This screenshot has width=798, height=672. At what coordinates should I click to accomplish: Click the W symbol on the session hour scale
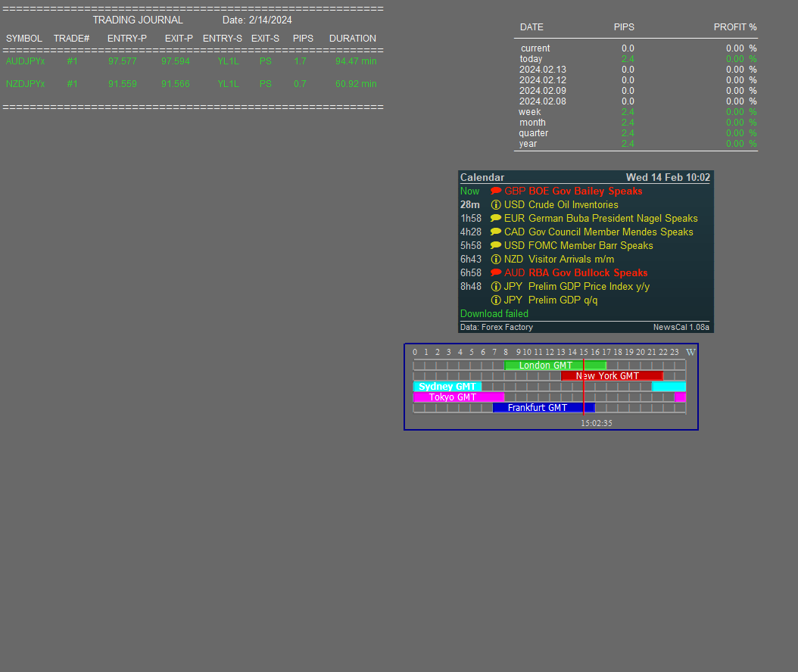pyautogui.click(x=690, y=352)
